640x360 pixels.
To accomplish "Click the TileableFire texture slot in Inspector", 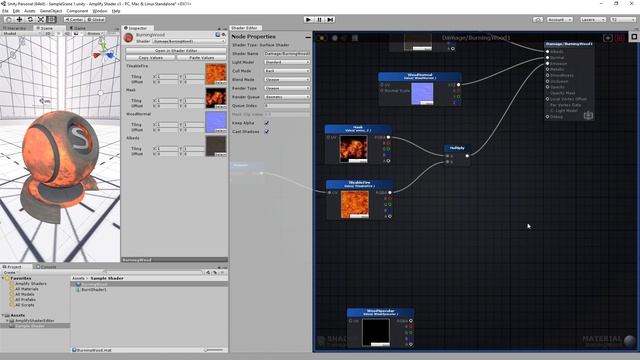I will (216, 74).
